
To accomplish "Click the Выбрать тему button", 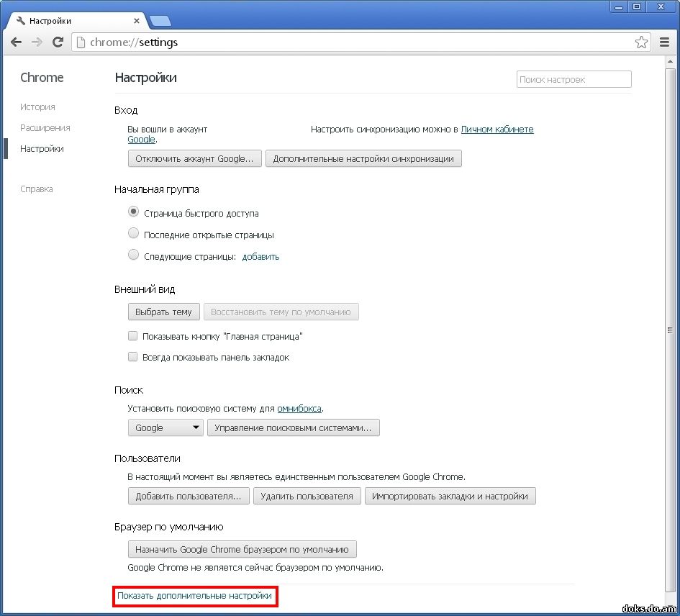I will tap(164, 312).
